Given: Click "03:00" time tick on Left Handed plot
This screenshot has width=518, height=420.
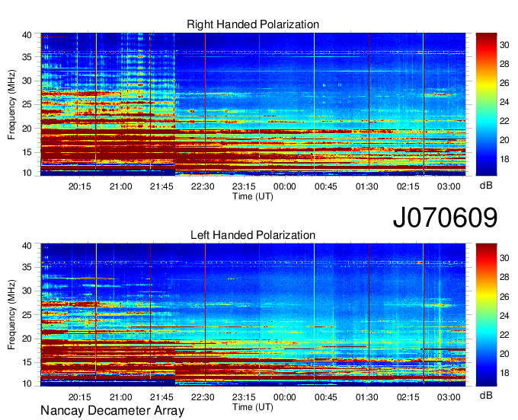Looking at the screenshot, I should [449, 397].
